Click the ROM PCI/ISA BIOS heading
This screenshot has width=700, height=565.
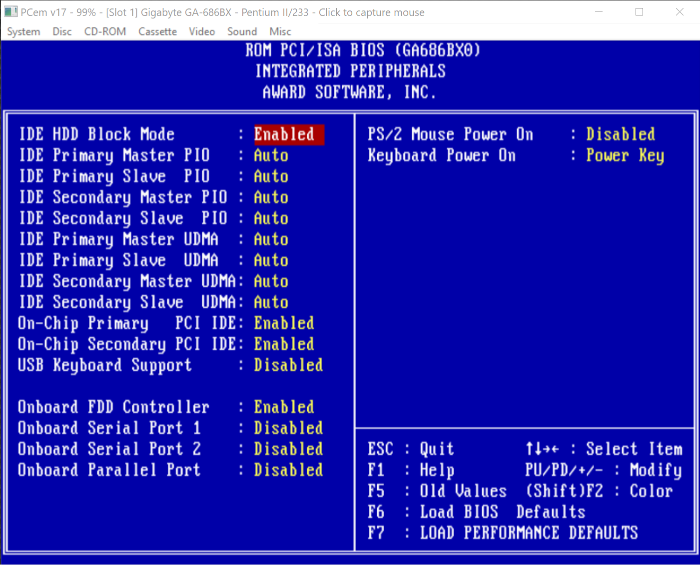363,50
